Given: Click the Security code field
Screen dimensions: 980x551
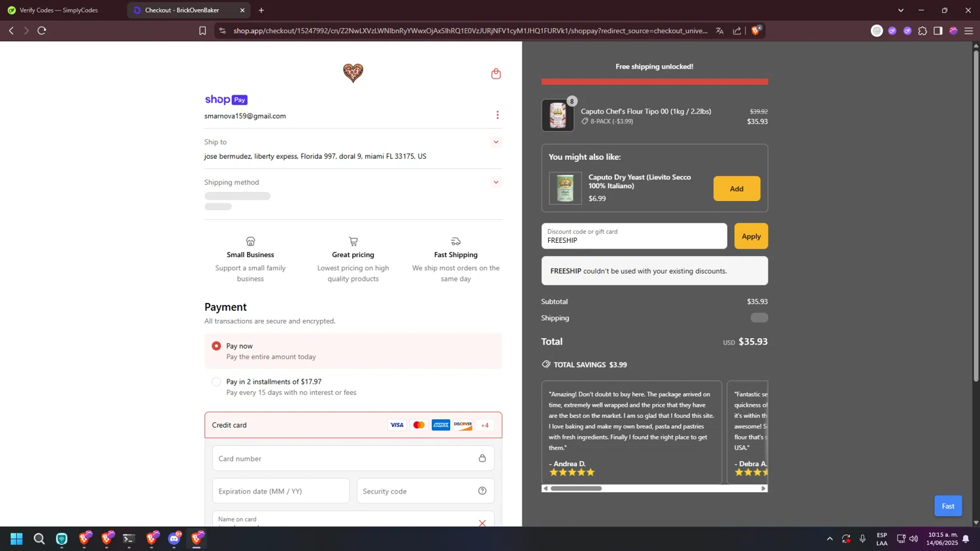Looking at the screenshot, I should coord(425,491).
